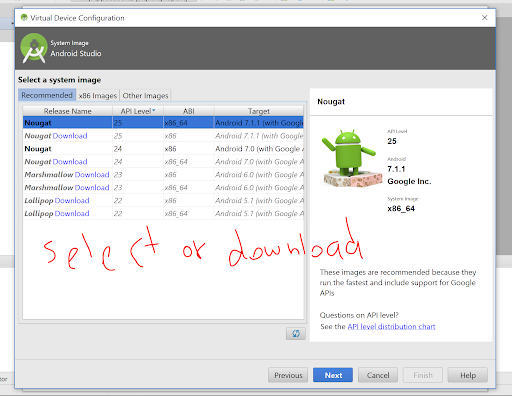Download Marshmallow x86 image
This screenshot has height=396, width=512.
[92, 175]
